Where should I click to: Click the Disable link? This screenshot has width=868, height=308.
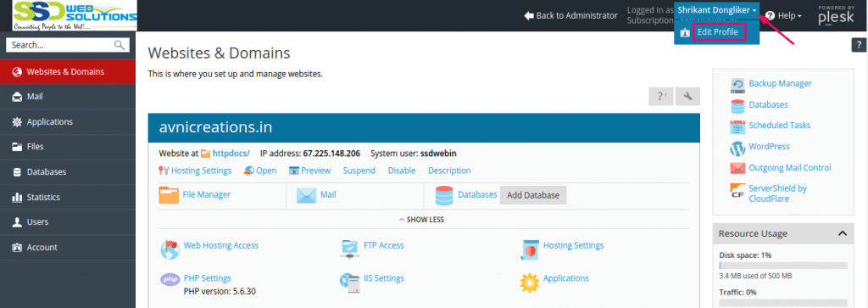pos(401,171)
